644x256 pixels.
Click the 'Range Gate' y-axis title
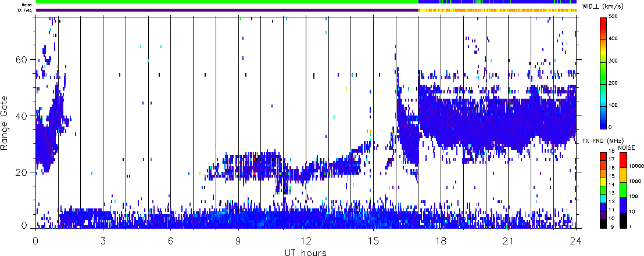4,122
